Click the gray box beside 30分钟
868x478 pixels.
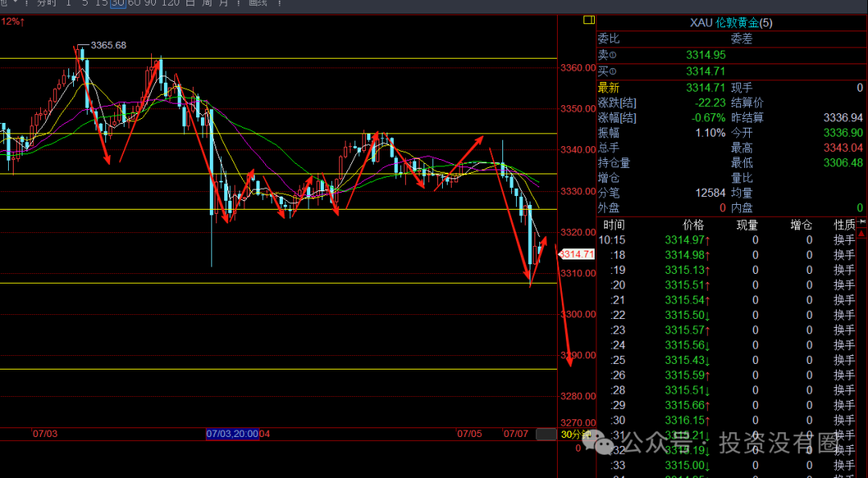(547, 435)
